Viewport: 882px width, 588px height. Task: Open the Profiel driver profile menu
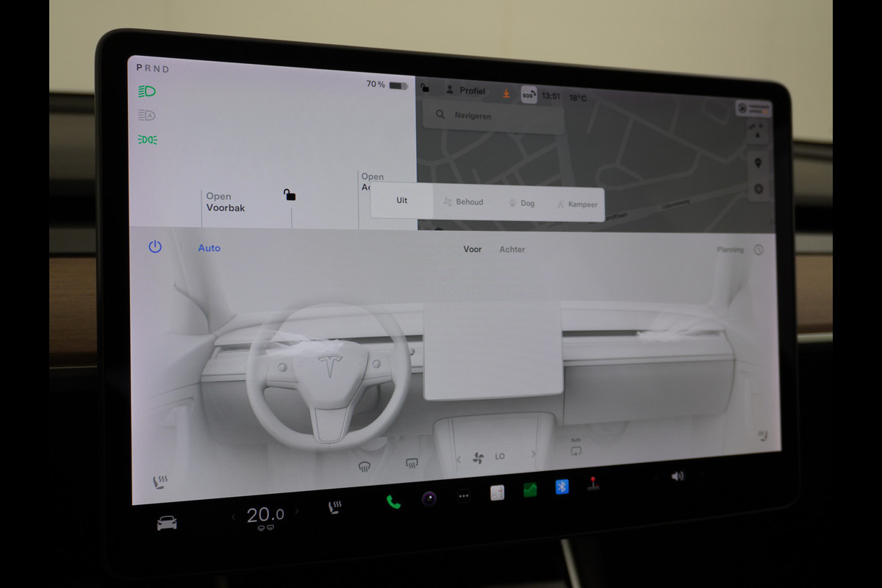(x=465, y=91)
